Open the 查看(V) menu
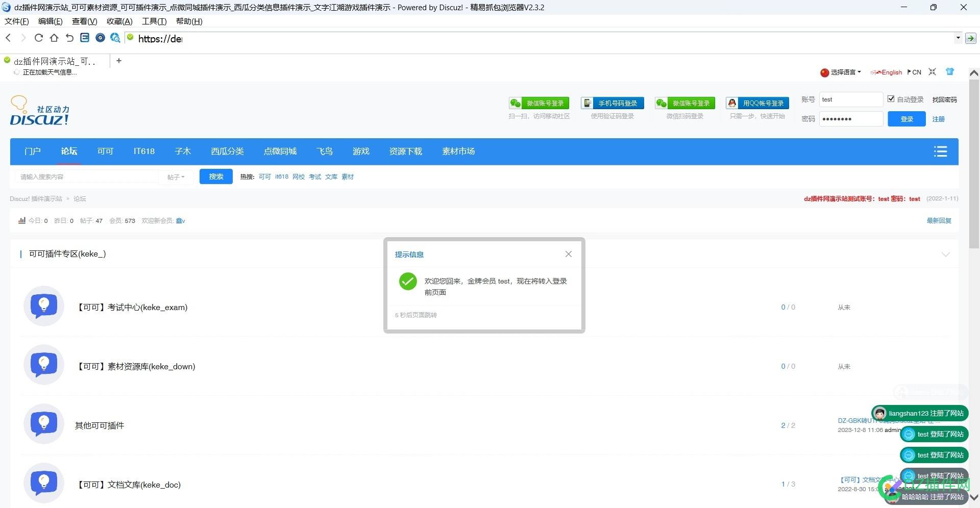980x508 pixels. coord(84,21)
